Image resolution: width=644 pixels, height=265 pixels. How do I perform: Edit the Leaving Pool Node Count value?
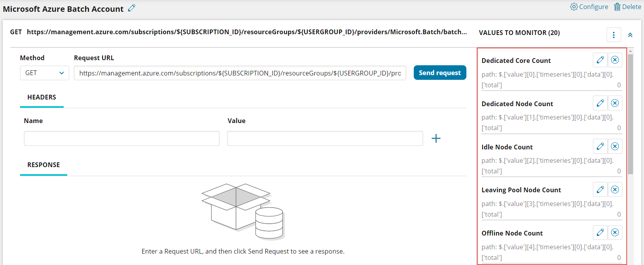pyautogui.click(x=600, y=190)
